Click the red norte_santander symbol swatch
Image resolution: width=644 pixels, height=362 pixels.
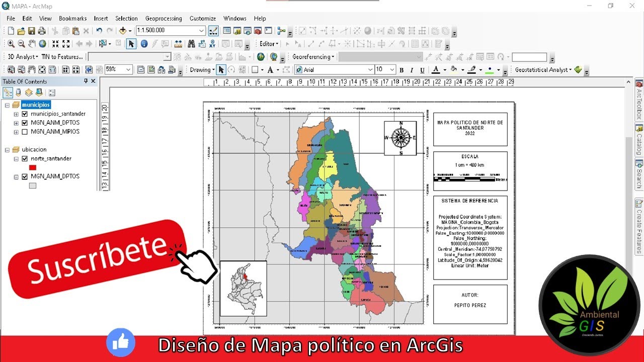click(33, 167)
